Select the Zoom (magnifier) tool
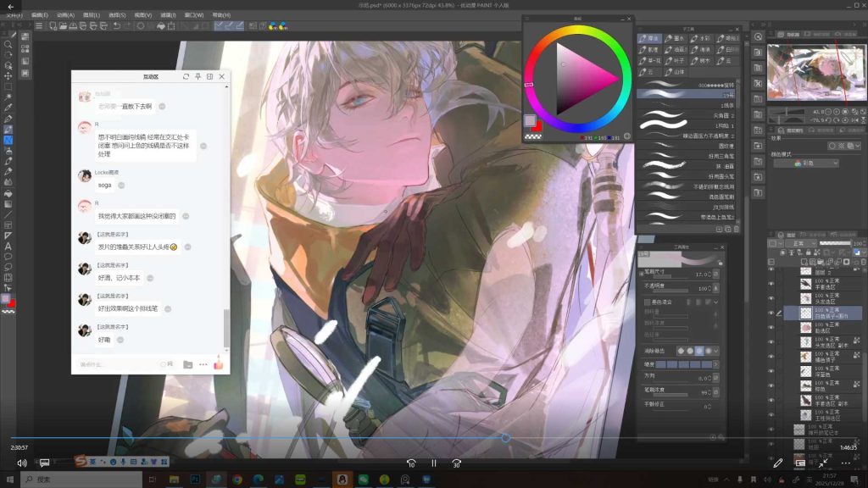 [x=8, y=45]
